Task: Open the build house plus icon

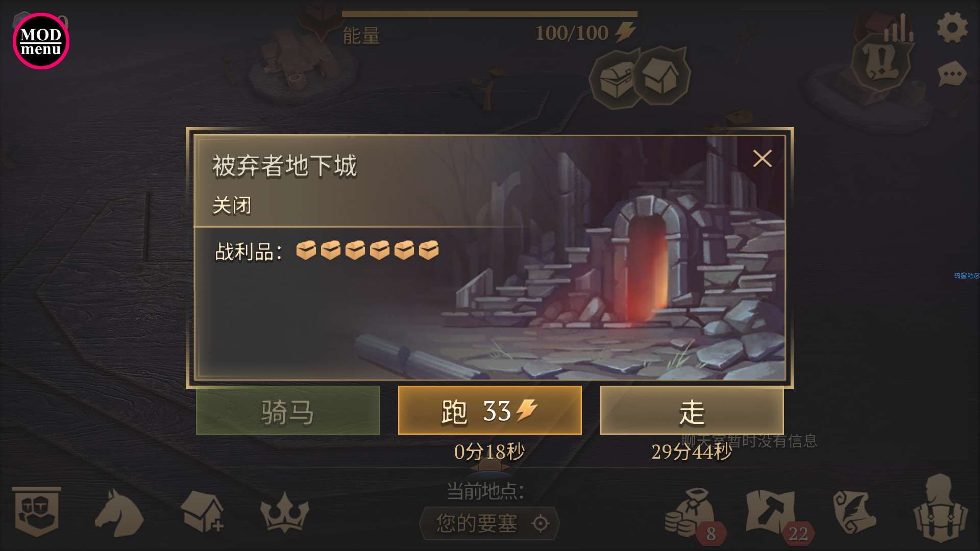Action: pos(203,512)
